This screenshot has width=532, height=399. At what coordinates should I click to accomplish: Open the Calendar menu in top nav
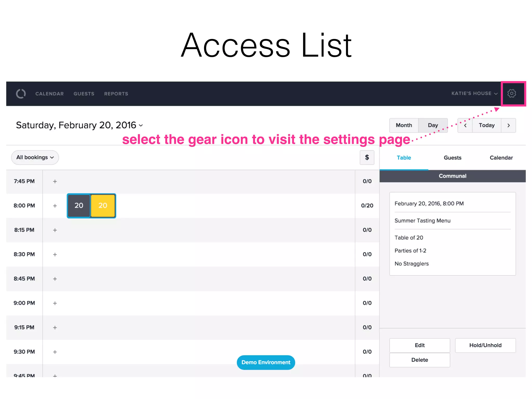point(49,94)
